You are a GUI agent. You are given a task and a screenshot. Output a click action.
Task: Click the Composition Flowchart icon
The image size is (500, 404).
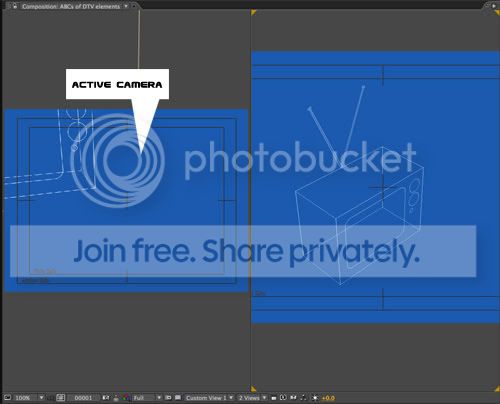pyautogui.click(x=303, y=398)
